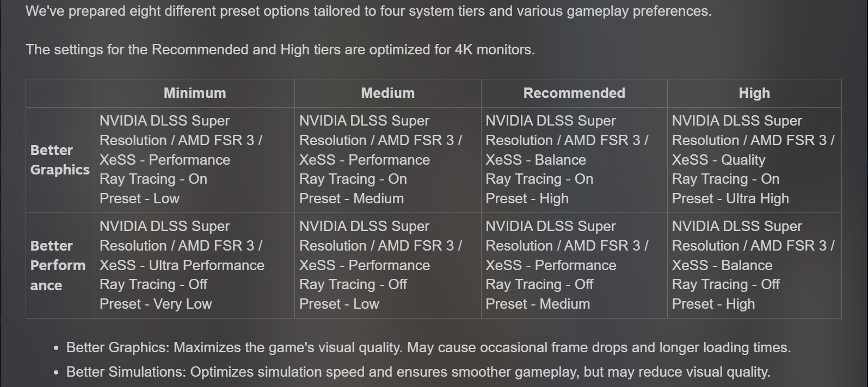Viewport: 868px width, 387px height.
Task: Click the Minimum column header
Action: (x=195, y=93)
